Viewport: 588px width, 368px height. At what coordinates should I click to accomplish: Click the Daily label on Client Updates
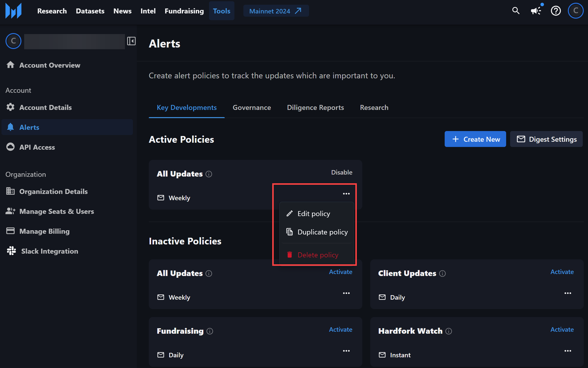[x=397, y=297]
